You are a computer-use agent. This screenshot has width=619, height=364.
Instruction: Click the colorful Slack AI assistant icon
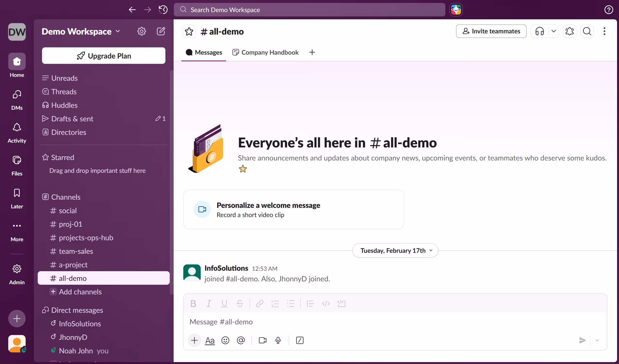click(x=456, y=10)
